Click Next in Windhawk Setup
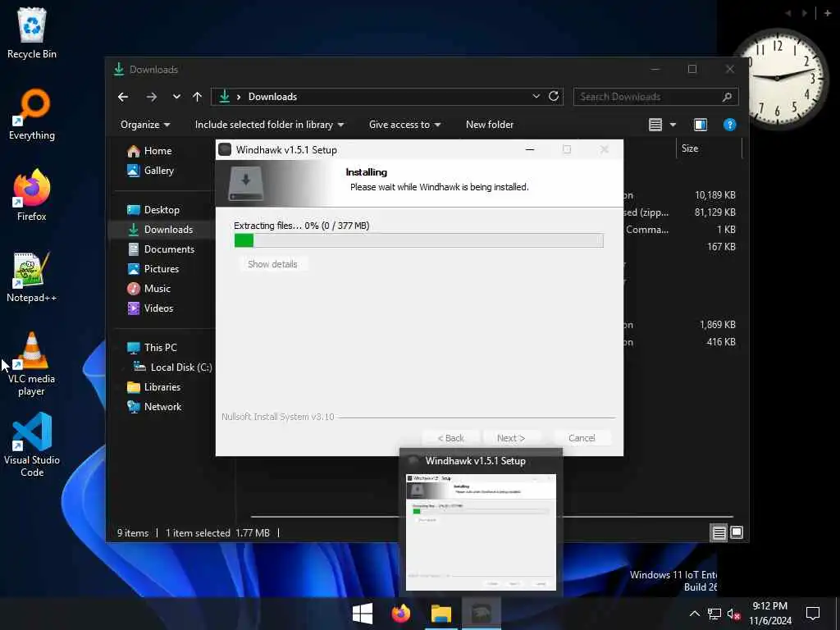 click(510, 438)
